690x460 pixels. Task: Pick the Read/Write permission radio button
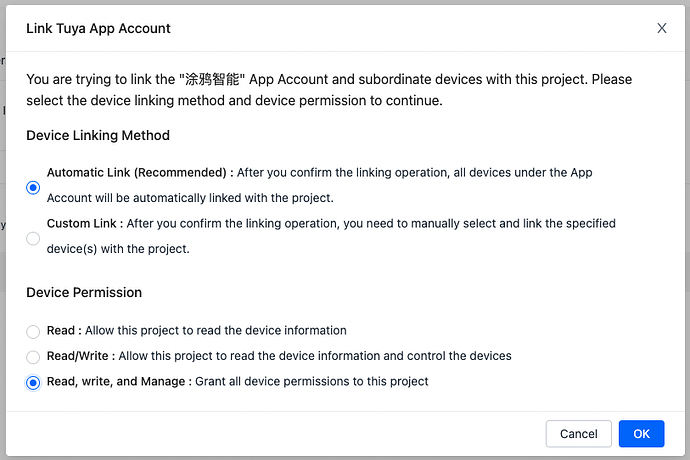[x=34, y=356]
